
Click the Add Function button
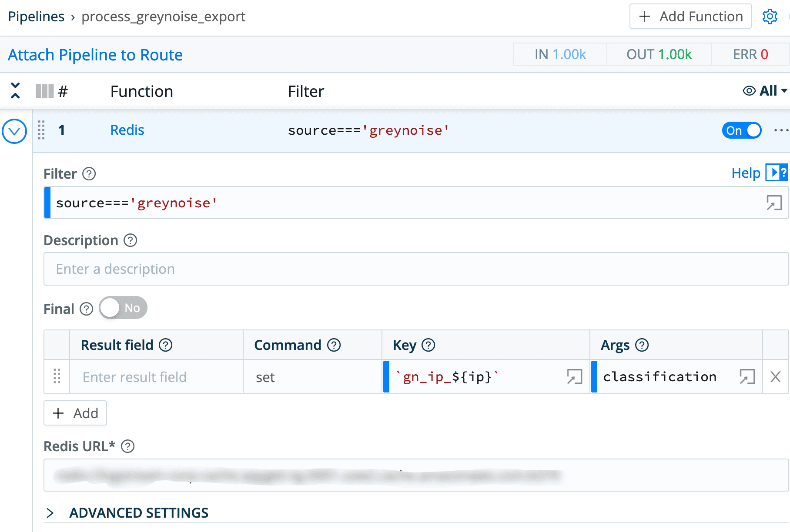click(690, 17)
